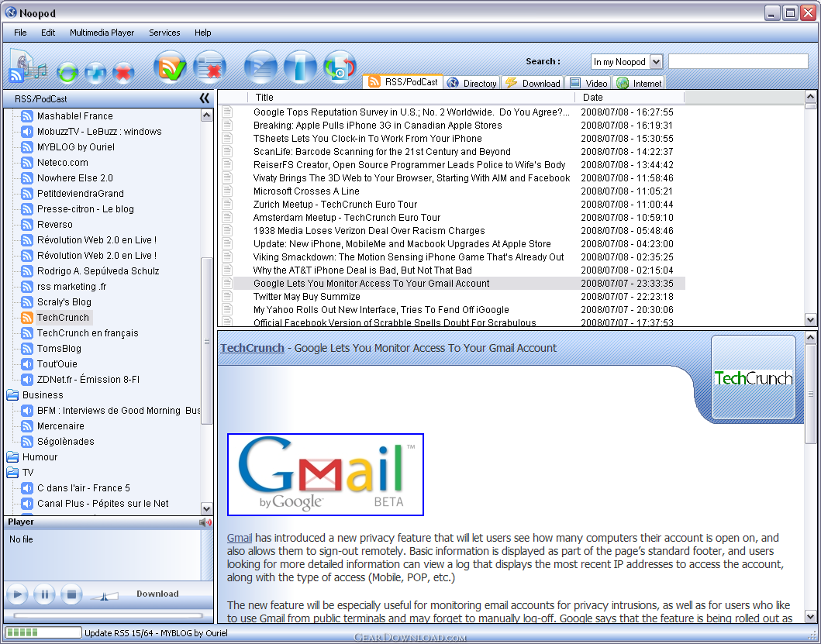Click the red X delete feed icon

123,72
